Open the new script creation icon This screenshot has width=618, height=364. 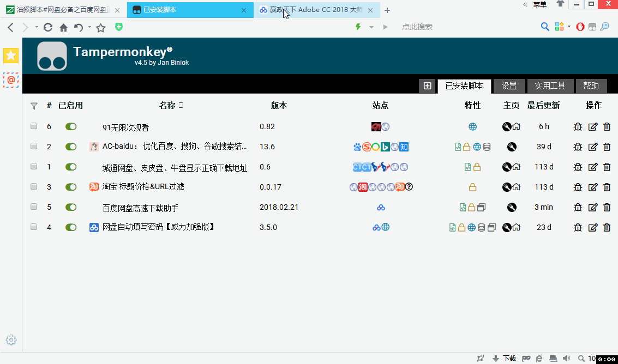428,86
